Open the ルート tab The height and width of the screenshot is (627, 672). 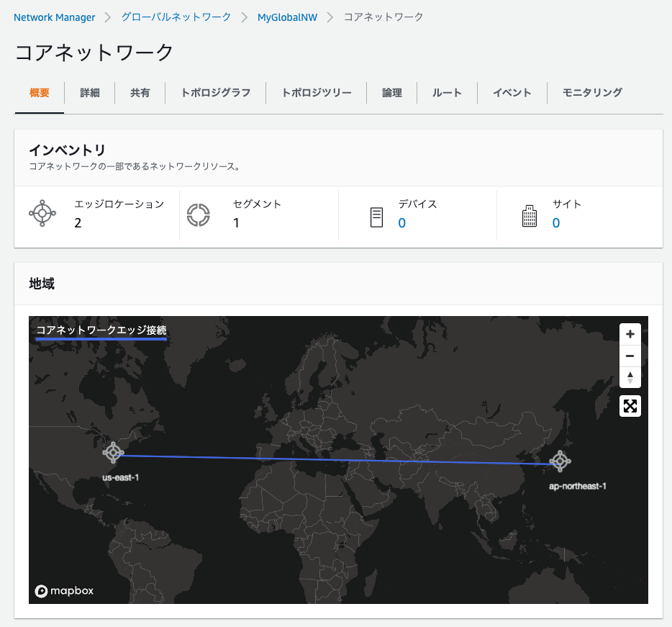click(x=447, y=93)
